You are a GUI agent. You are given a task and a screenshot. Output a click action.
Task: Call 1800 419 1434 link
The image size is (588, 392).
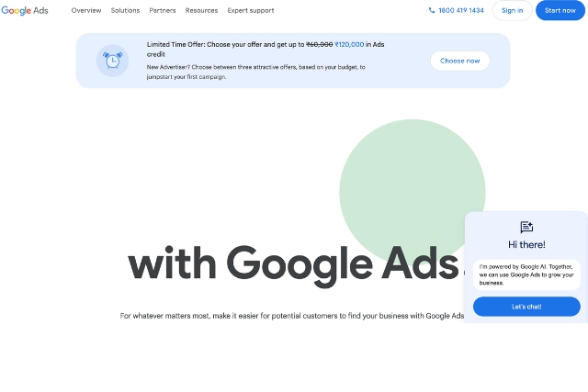(x=456, y=10)
